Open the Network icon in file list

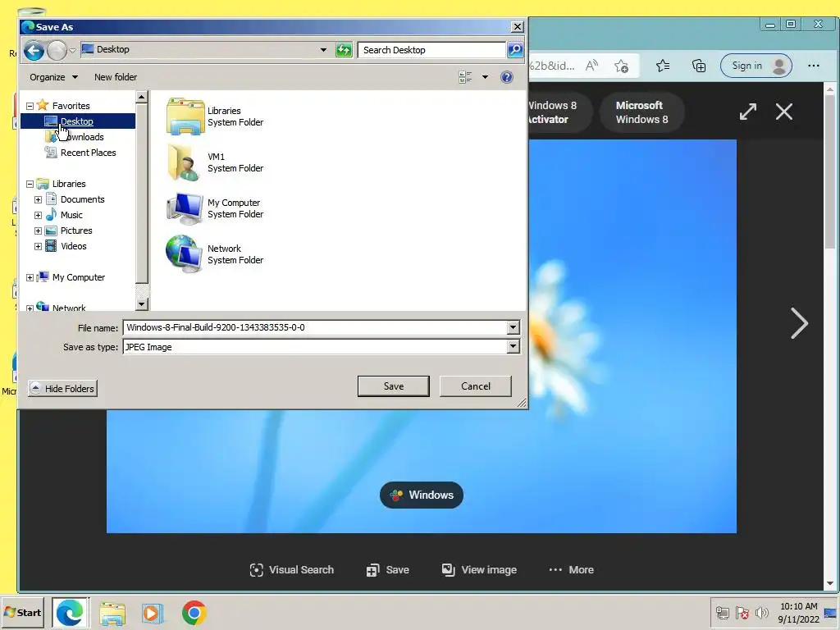coord(185,254)
